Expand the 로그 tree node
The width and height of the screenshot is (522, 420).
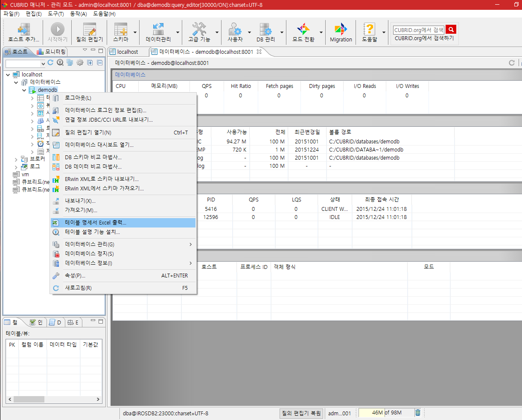[16, 167]
